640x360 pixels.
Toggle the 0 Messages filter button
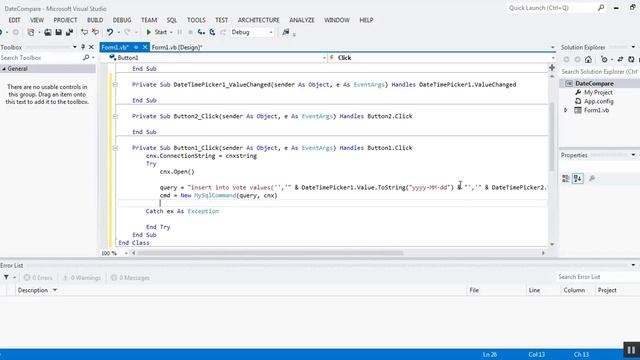(131, 278)
